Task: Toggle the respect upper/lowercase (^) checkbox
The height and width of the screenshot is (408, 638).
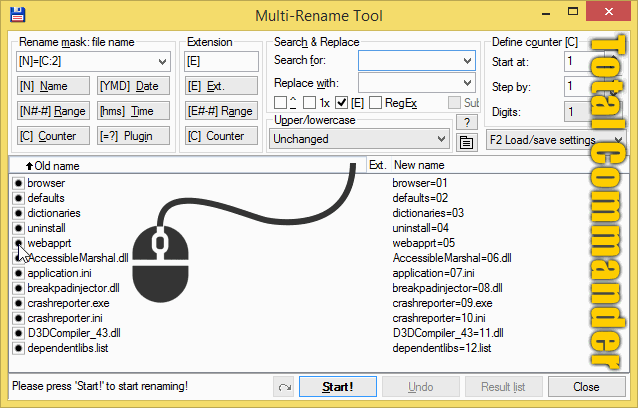Action: pos(280,103)
